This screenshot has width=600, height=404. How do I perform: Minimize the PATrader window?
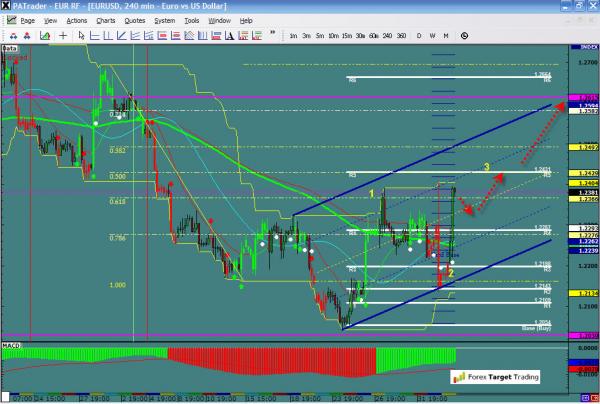click(566, 6)
